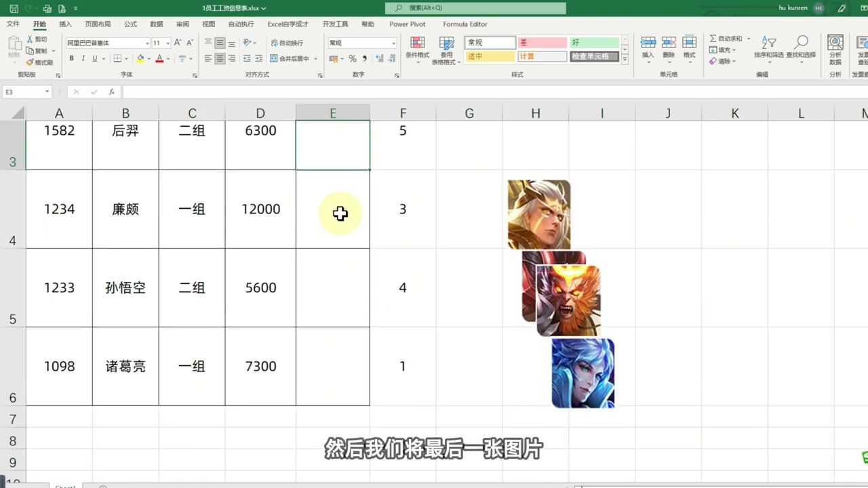Click Analyze Data (分析数据)
The height and width of the screenshot is (488, 868).
point(835,49)
